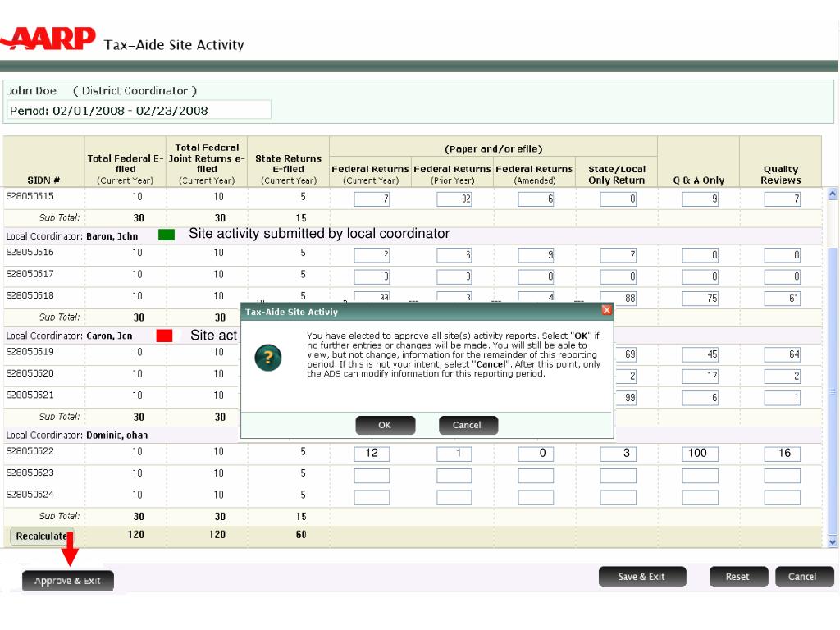Screen dimensions: 840x630
Task: Click empty Q & A Only field for S28050523
Action: click(701, 476)
